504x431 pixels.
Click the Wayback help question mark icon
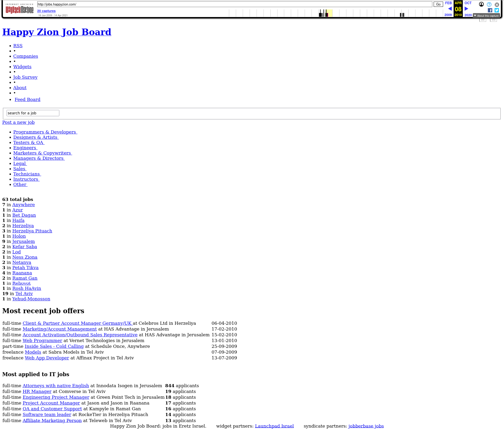(489, 4)
